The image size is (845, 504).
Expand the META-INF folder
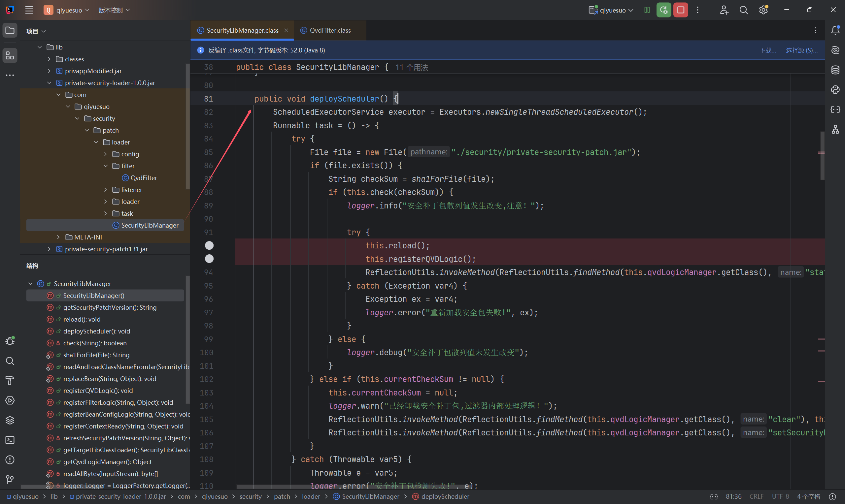pyautogui.click(x=58, y=237)
